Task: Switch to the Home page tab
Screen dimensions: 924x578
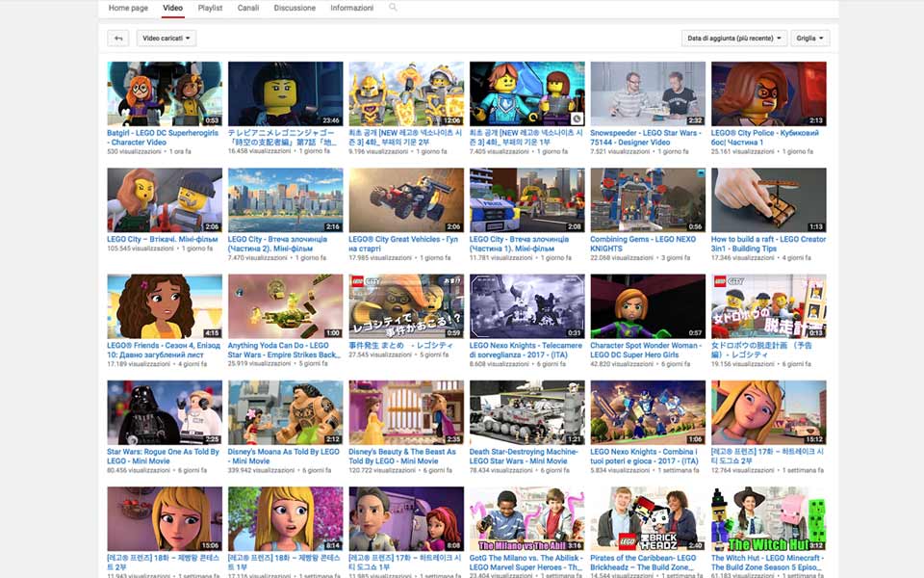Action: [128, 8]
